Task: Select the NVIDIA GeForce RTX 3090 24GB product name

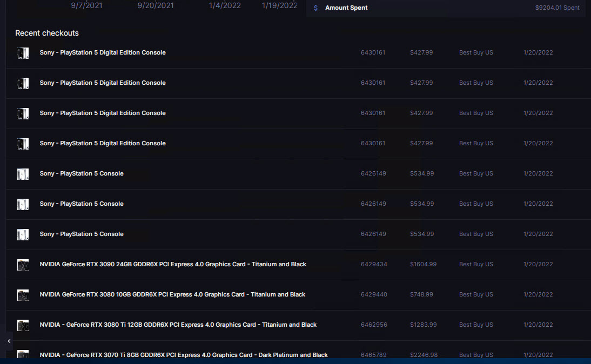Action: (x=173, y=264)
